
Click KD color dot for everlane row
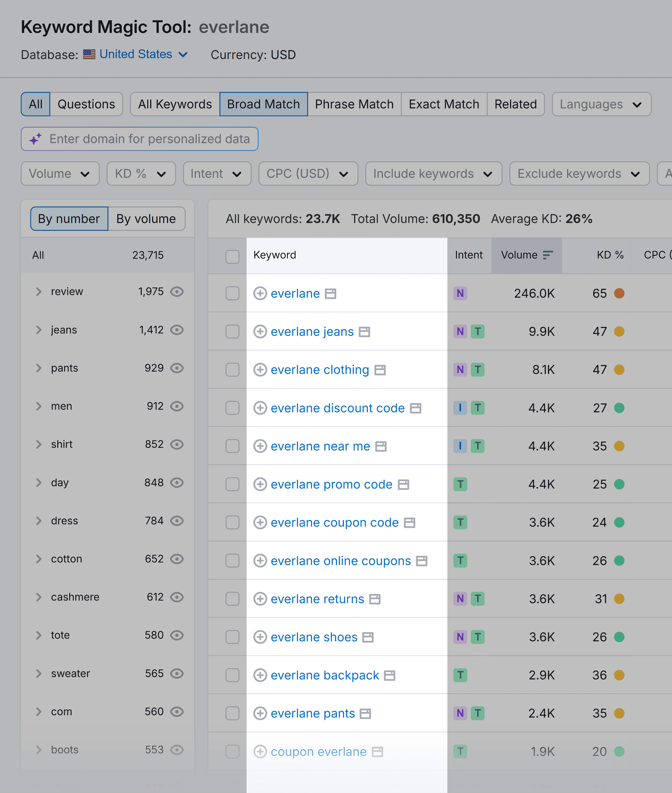tap(619, 293)
